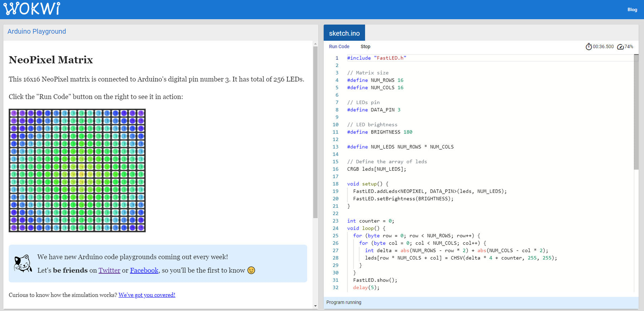Viewport: 644px width, 311px height.
Task: Click line number 24 in the gutter
Action: click(335, 228)
